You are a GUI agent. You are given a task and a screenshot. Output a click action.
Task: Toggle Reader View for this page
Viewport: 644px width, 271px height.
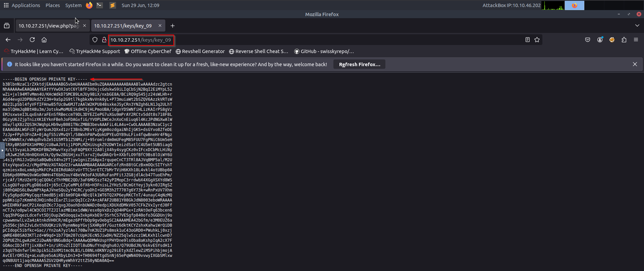(527, 40)
